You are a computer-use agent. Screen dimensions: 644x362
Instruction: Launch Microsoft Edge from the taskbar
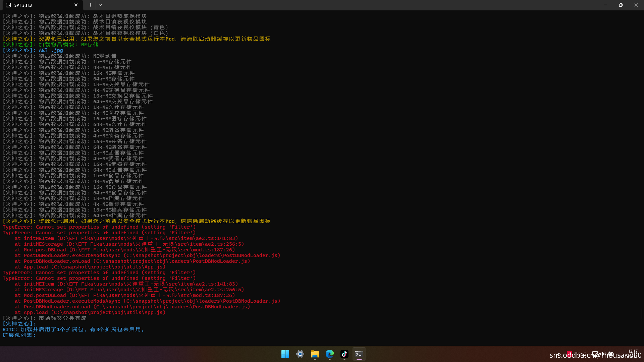(x=330, y=354)
